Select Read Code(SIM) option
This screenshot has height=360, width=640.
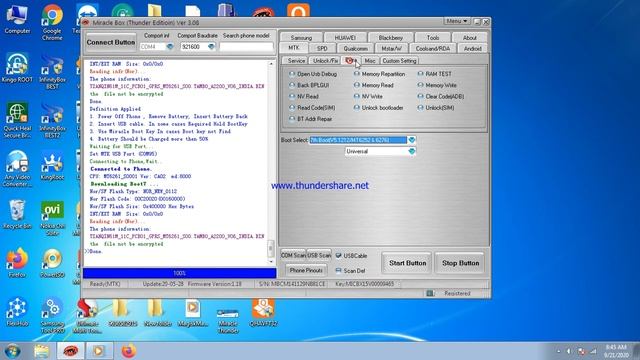click(x=312, y=108)
